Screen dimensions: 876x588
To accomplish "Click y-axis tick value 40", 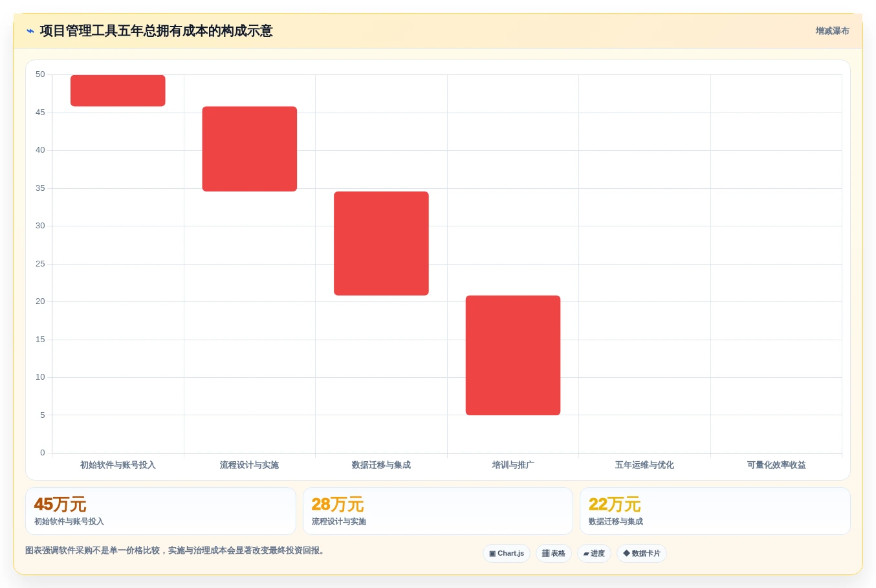I will 40,150.
